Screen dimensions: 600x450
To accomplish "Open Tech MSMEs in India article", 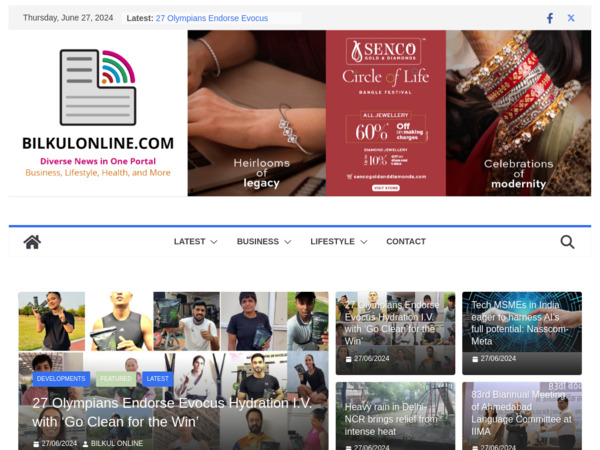I will point(518,323).
